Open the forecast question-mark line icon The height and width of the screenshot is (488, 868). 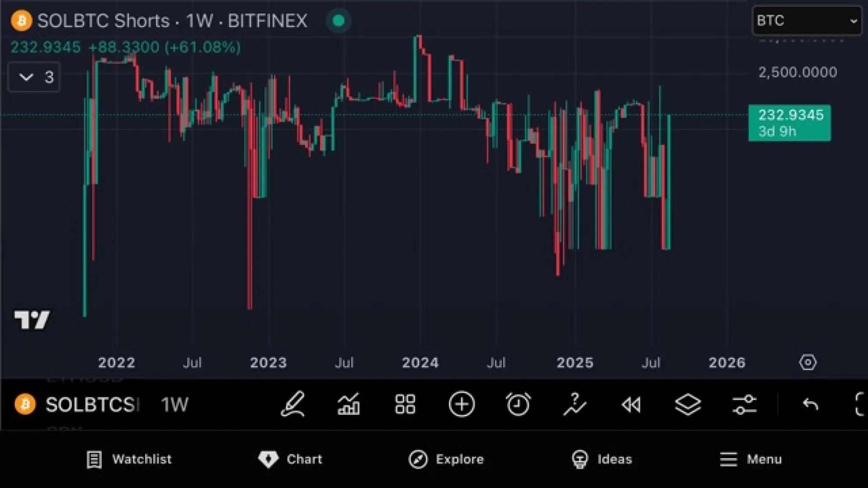tap(574, 404)
